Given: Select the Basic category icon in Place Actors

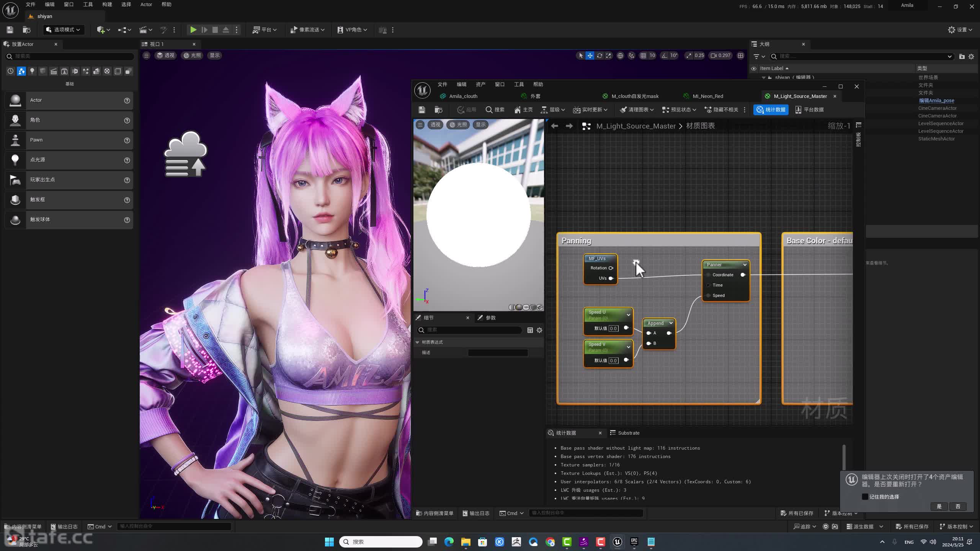Looking at the screenshot, I should tap(21, 71).
